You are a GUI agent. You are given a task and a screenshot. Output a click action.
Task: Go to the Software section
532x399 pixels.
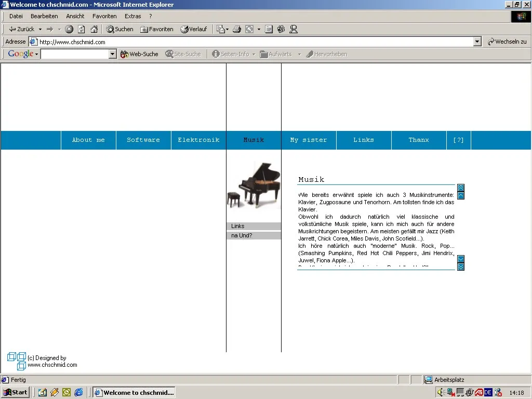click(143, 140)
